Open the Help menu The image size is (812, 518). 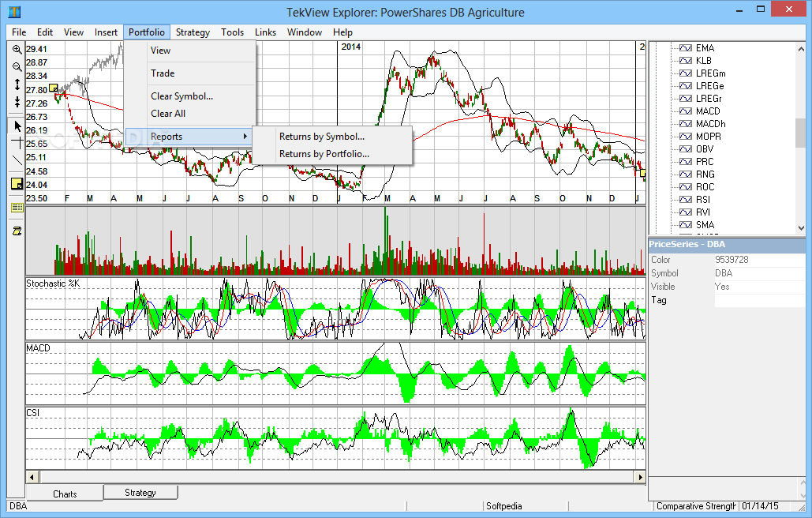(342, 32)
